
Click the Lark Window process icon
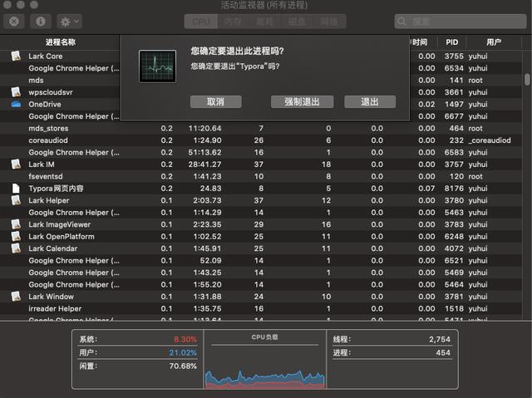coord(16,297)
